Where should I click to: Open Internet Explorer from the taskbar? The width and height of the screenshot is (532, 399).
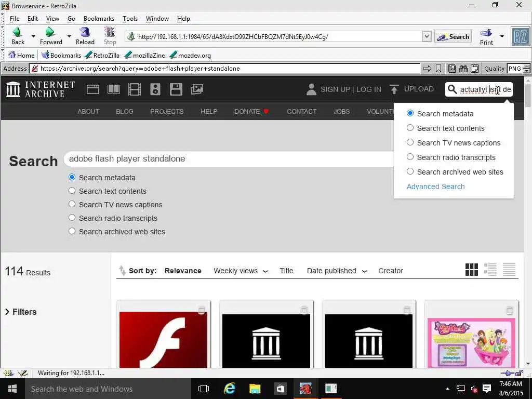pyautogui.click(x=229, y=389)
